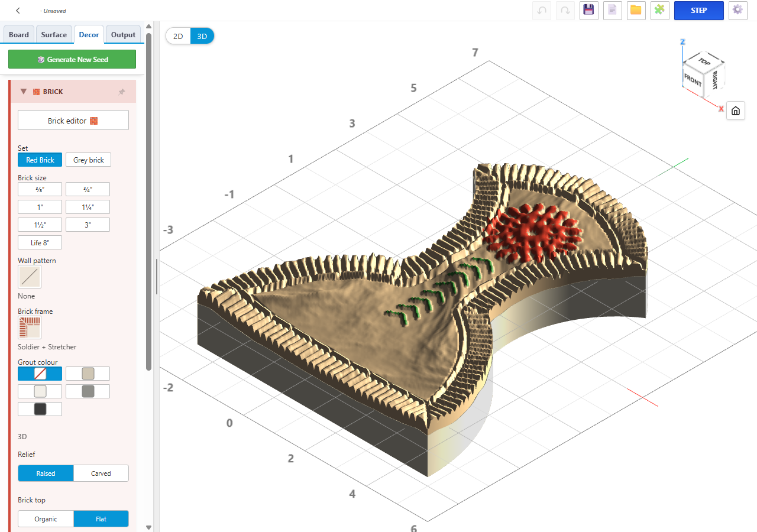Viewport: 757px width, 532px height.
Task: Select the Red Brick set
Action: [40, 160]
